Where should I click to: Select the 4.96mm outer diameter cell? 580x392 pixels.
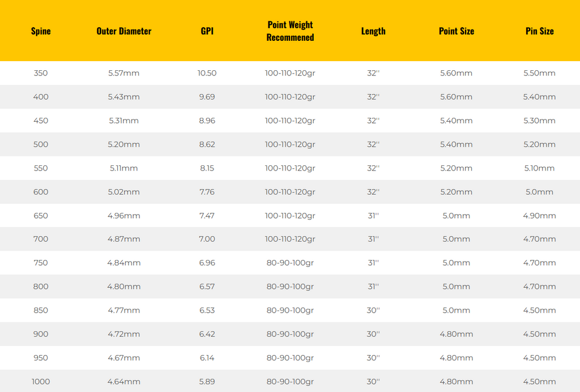pos(124,216)
